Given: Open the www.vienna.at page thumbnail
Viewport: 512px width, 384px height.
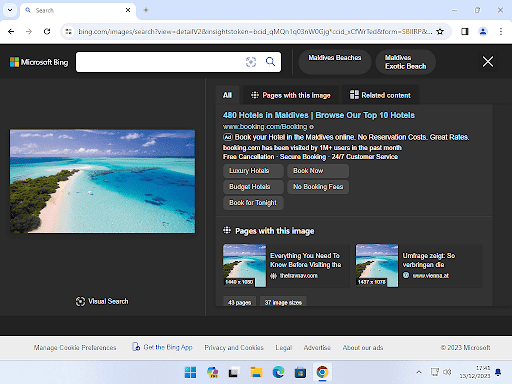Looking at the screenshot, I should 377,265.
